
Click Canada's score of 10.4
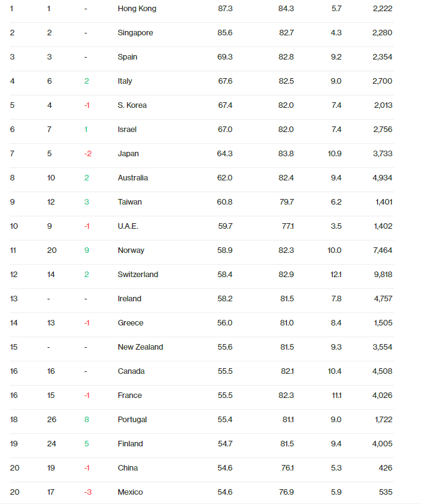point(335,371)
